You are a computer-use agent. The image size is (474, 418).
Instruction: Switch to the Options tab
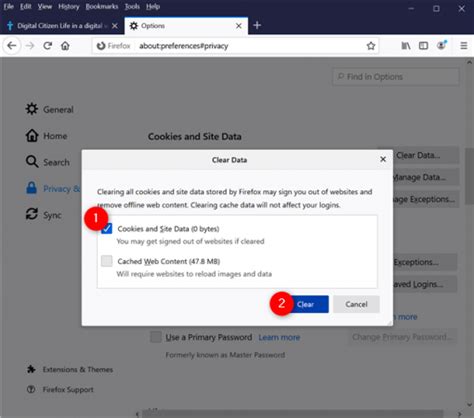186,26
